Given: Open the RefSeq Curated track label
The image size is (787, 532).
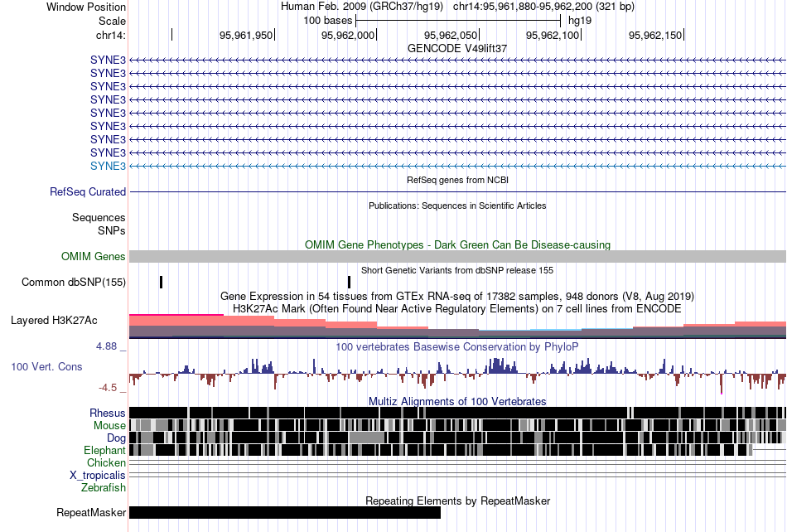Looking at the screenshot, I should 88,191.
